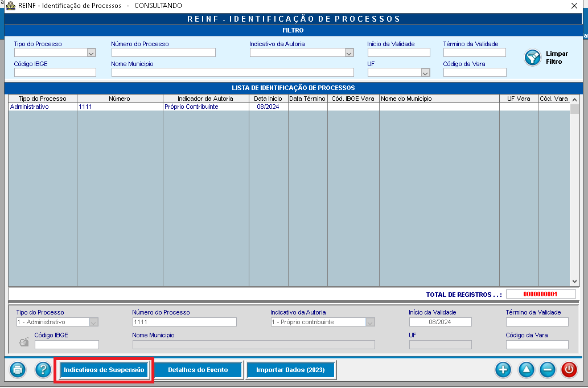588x388 pixels.
Task: Click the Data Início column header
Action: pyautogui.click(x=269, y=99)
